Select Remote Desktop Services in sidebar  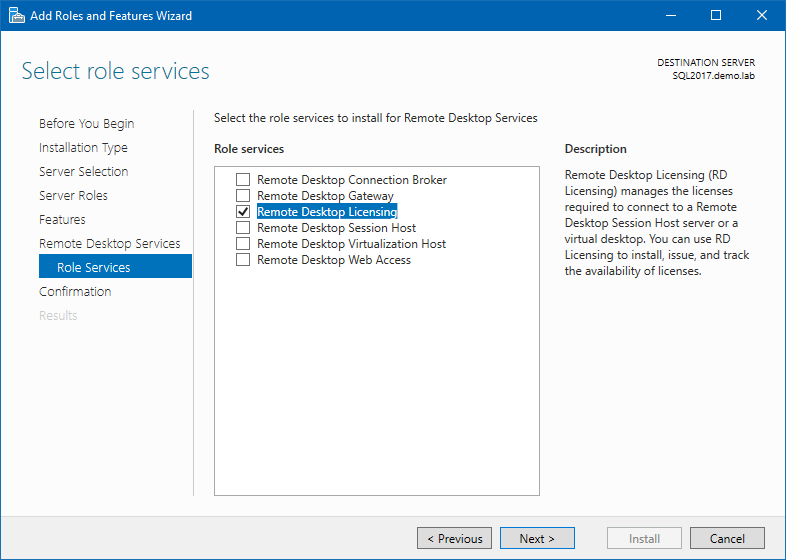109,244
